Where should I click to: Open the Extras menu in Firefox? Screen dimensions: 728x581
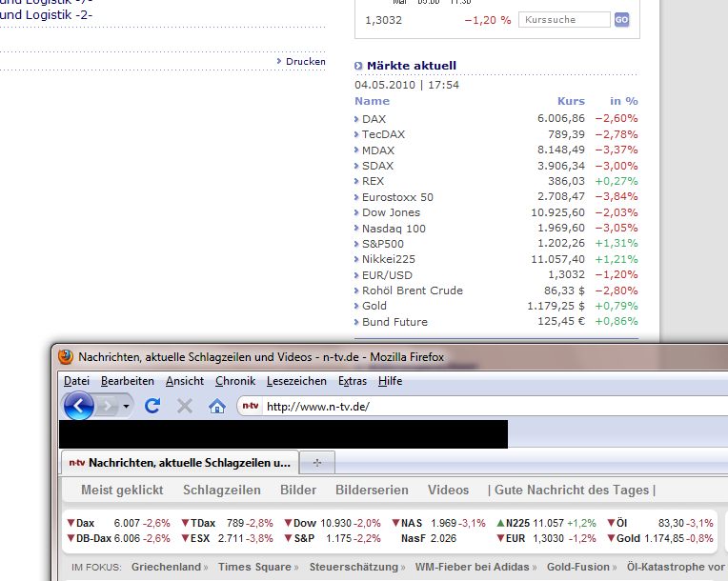click(353, 381)
